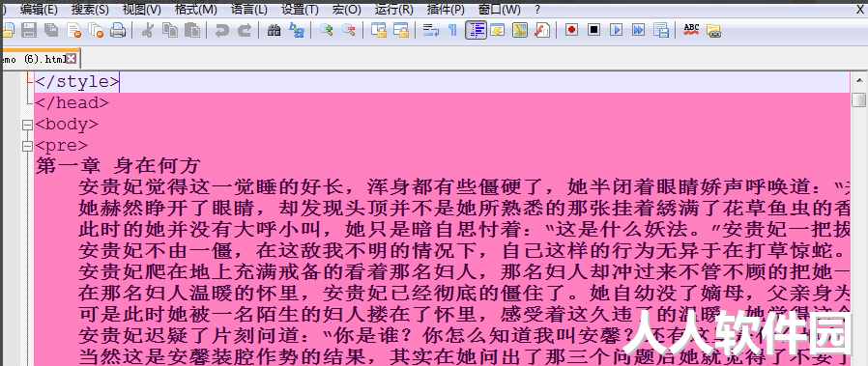Click the Paste clipboard icon

(x=192, y=30)
